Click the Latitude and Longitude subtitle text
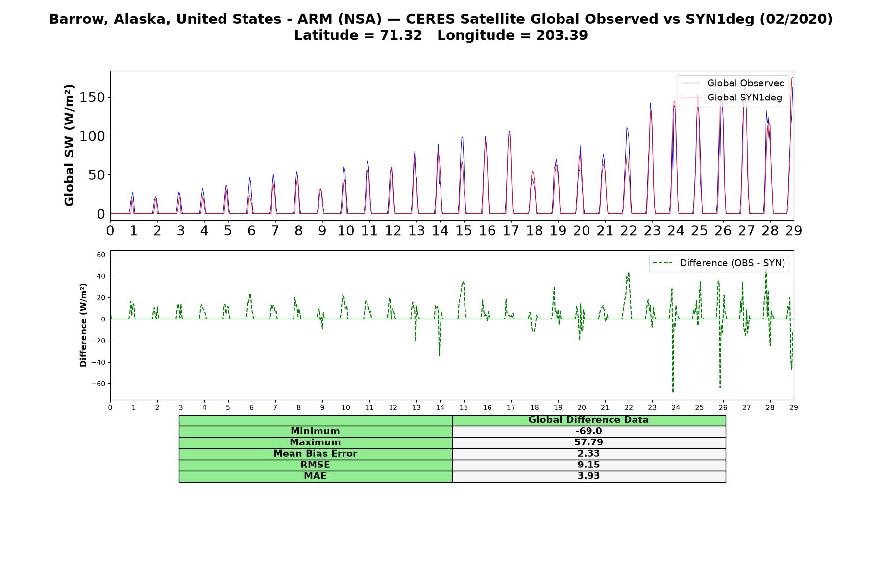The height and width of the screenshot is (588, 882). coord(441,35)
